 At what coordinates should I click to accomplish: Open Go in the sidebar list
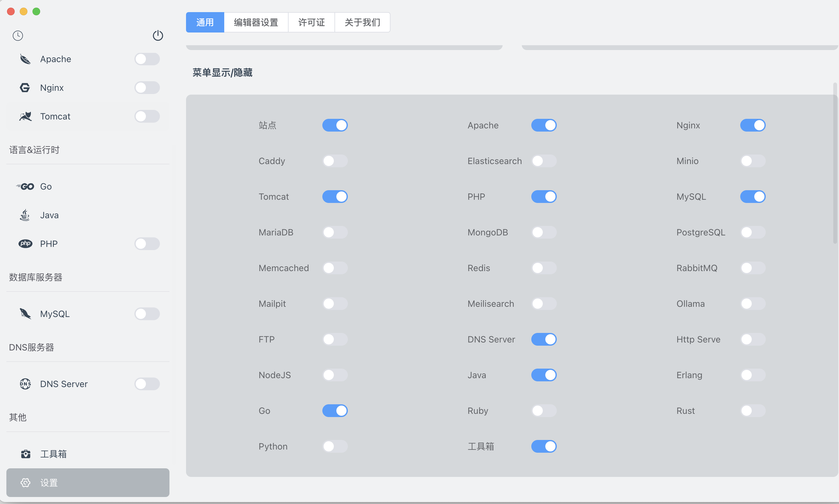[x=88, y=186]
